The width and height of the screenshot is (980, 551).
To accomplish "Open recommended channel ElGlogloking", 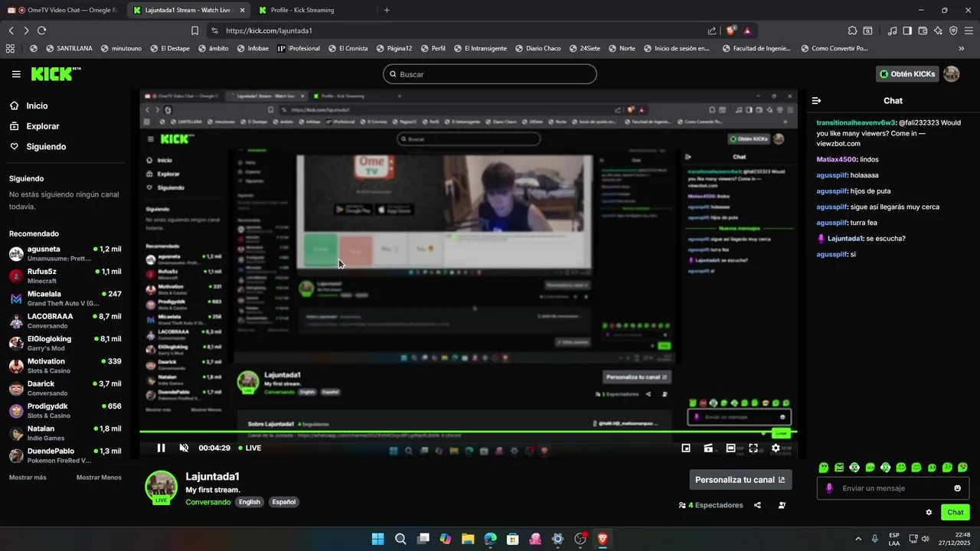I will 65,343.
